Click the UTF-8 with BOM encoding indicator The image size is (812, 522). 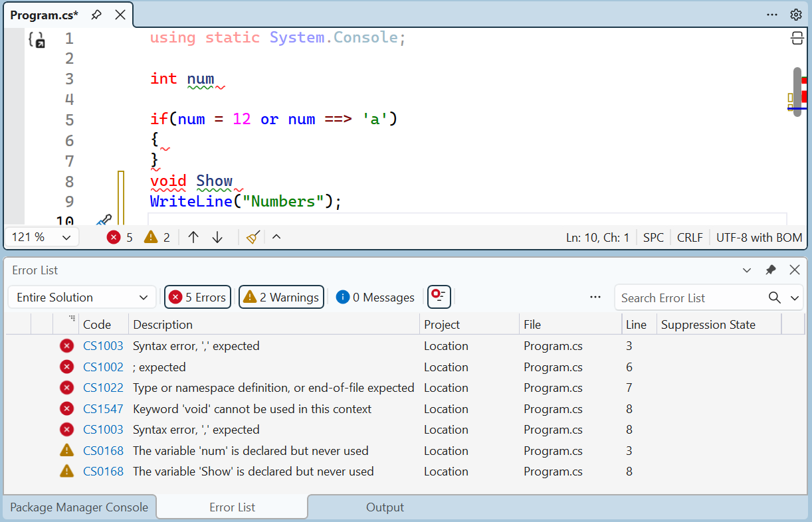tap(759, 237)
